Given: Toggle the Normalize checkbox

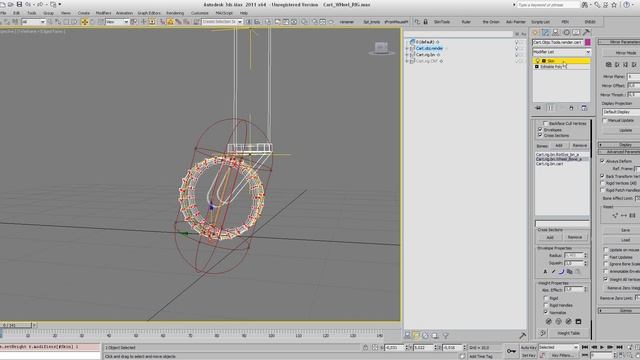Looking at the screenshot, I should [545, 312].
